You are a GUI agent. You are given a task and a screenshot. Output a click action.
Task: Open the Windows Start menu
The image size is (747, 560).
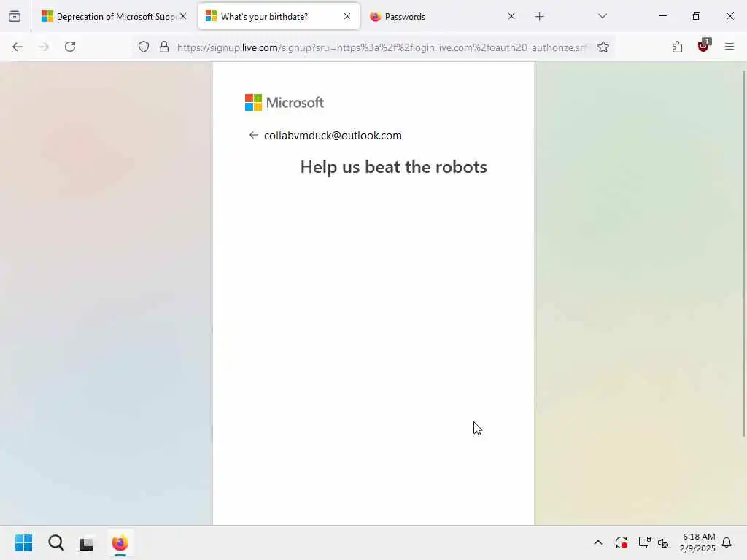(24, 542)
